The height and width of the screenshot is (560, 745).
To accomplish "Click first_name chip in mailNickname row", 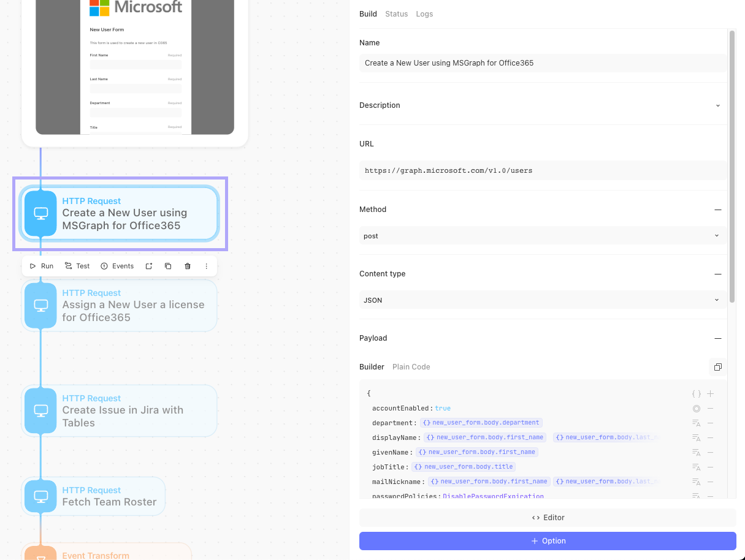I will pyautogui.click(x=489, y=482).
